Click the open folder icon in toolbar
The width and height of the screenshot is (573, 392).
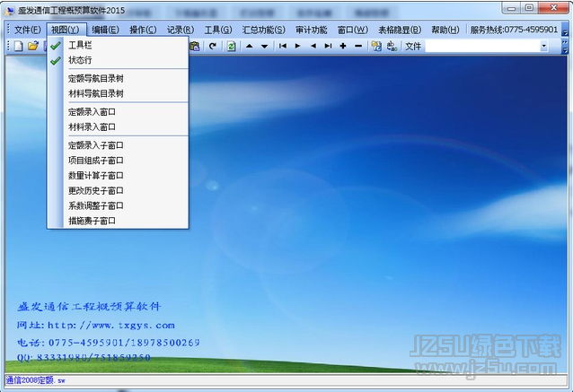coord(33,46)
